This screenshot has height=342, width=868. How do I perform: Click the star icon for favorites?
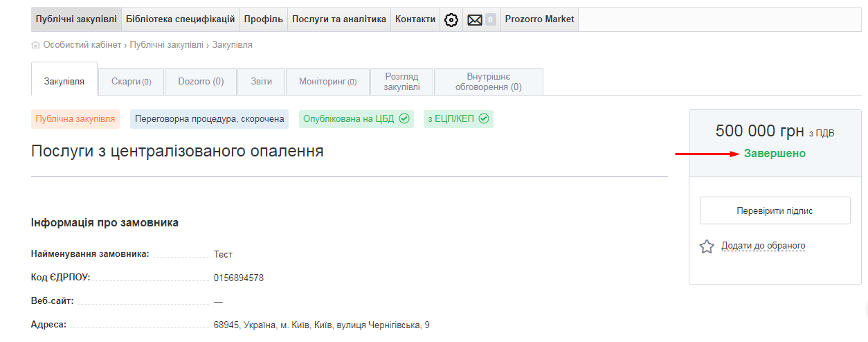(707, 246)
